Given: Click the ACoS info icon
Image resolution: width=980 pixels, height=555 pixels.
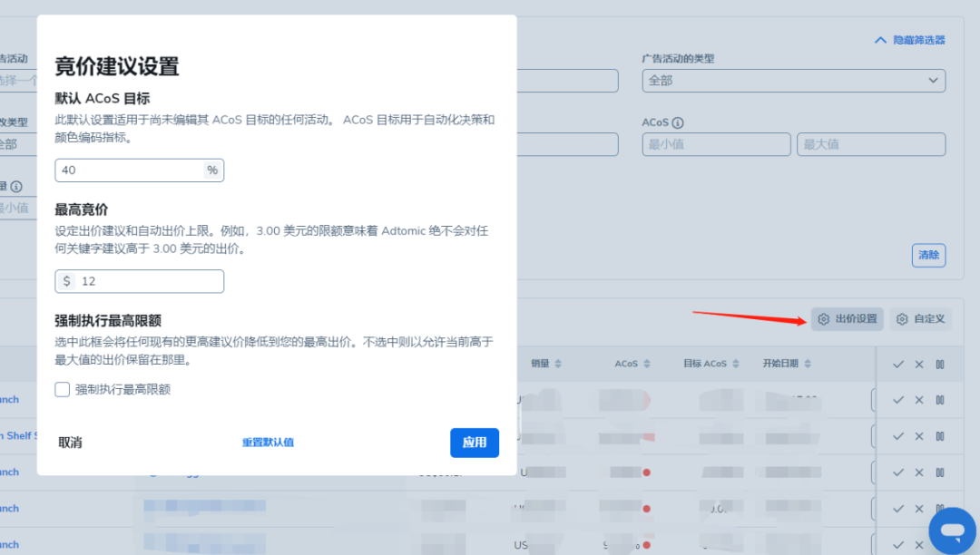Looking at the screenshot, I should (x=679, y=122).
